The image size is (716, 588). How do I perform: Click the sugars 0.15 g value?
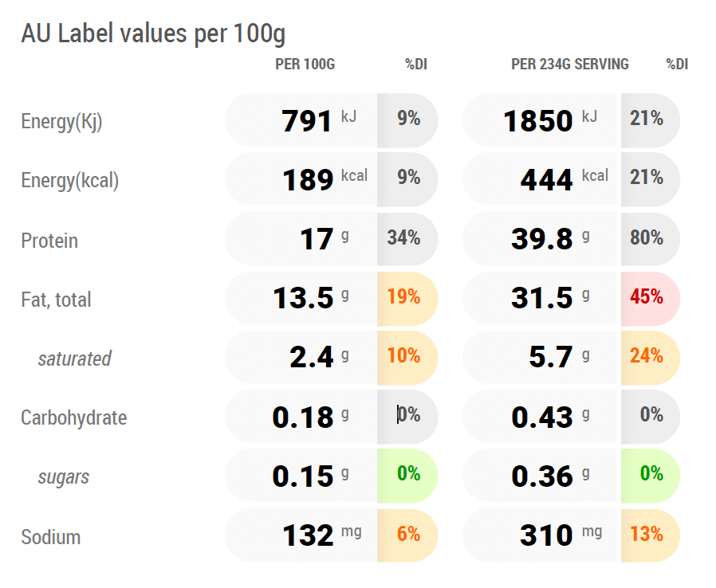tap(301, 476)
